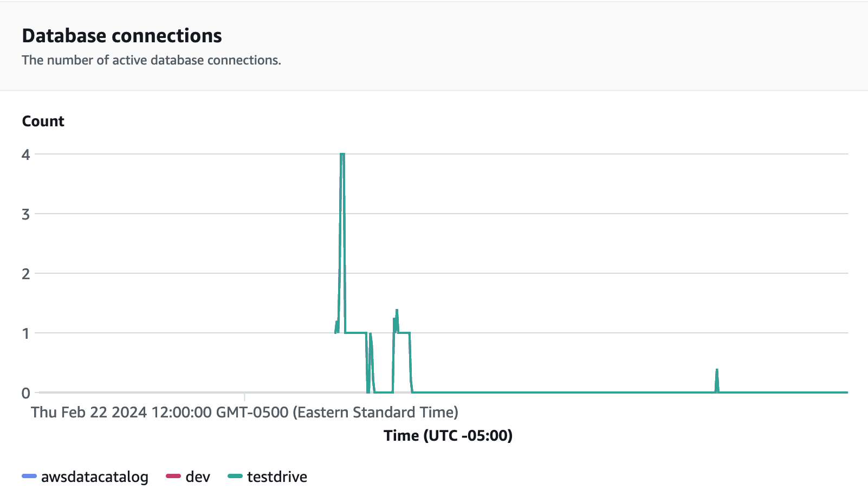Click the teal testdrive legend swatch
Viewport: 868px width, 502px height.
coord(235,477)
